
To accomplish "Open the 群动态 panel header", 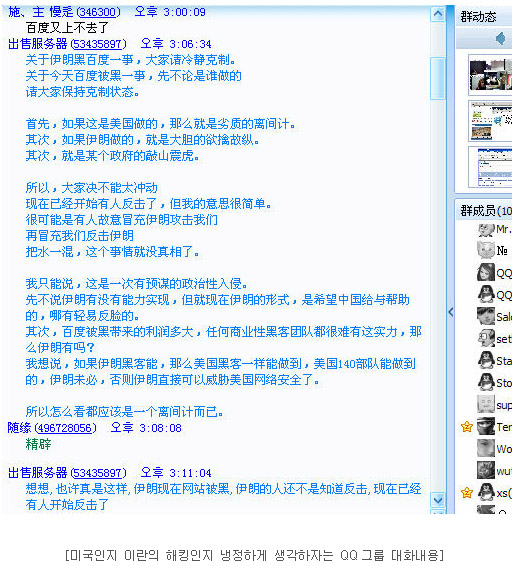I will pyautogui.click(x=478, y=17).
